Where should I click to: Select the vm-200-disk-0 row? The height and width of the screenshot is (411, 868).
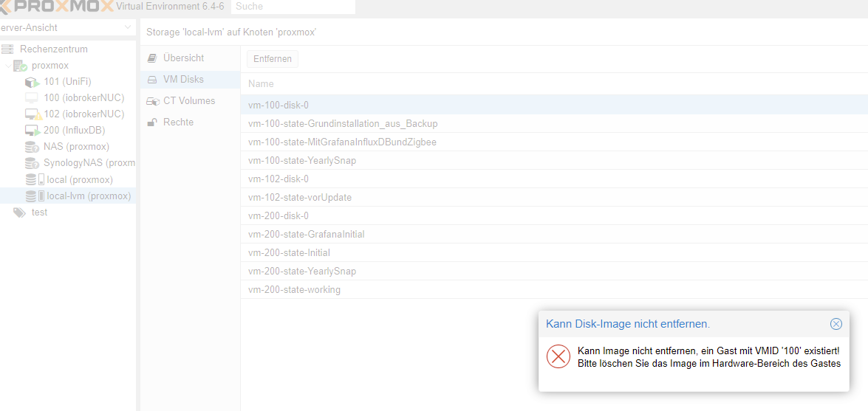pyautogui.click(x=554, y=215)
